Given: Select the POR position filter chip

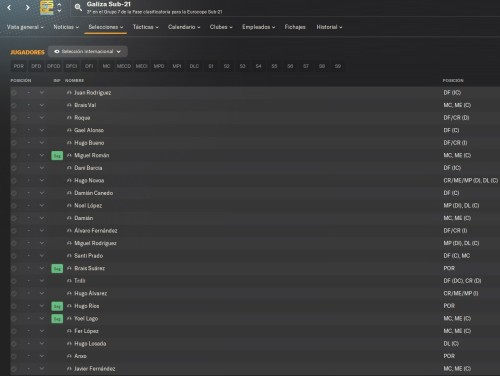Looking at the screenshot, I should 19,66.
